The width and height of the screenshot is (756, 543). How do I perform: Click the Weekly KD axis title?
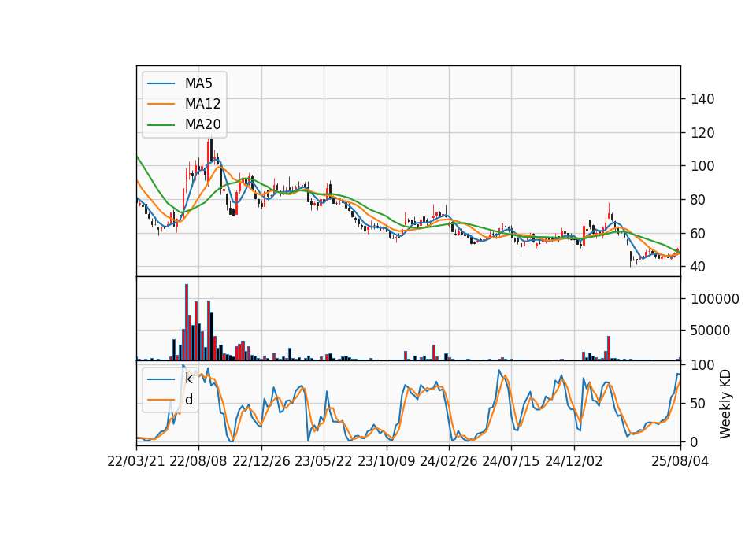pyautogui.click(x=725, y=404)
